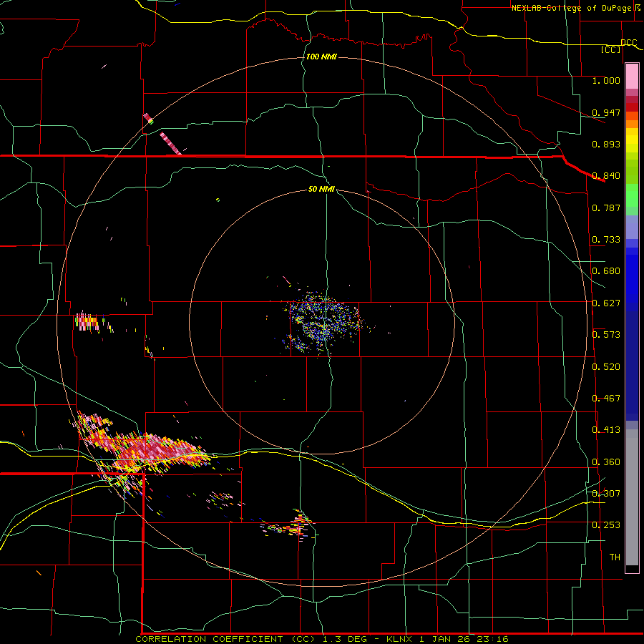This screenshot has height=644, width=644.
Task: Click the 0.253 scale value
Action: (606, 525)
